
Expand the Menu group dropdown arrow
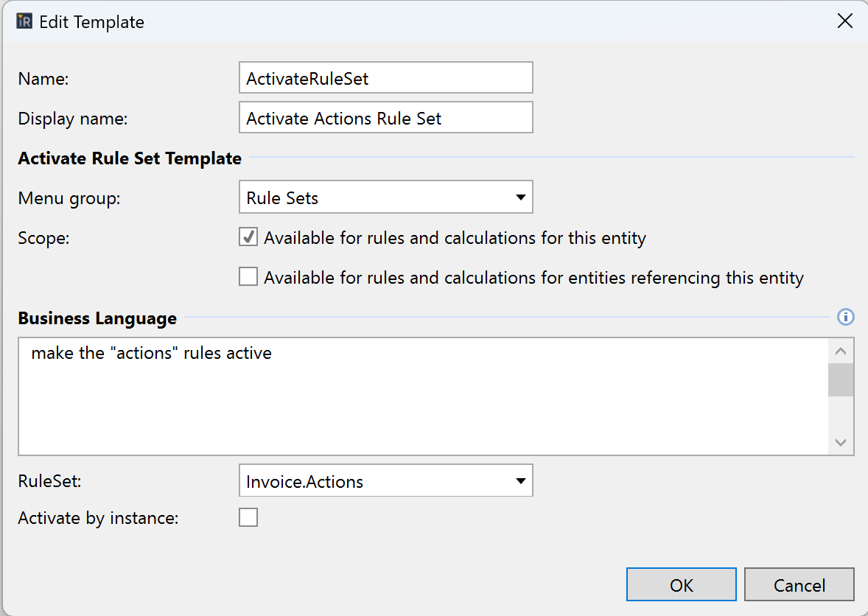coord(520,197)
